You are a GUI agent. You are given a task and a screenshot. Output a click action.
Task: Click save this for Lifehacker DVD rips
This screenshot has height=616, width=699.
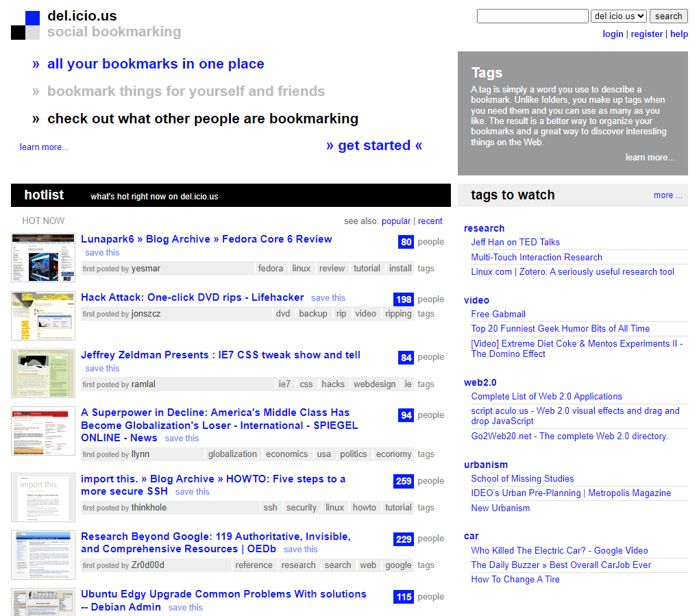click(x=328, y=298)
